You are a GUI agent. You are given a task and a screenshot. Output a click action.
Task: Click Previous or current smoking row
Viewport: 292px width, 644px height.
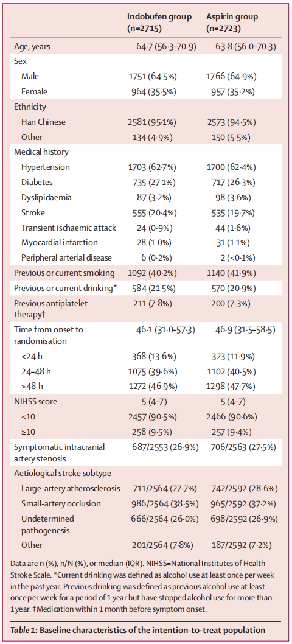pos(146,273)
